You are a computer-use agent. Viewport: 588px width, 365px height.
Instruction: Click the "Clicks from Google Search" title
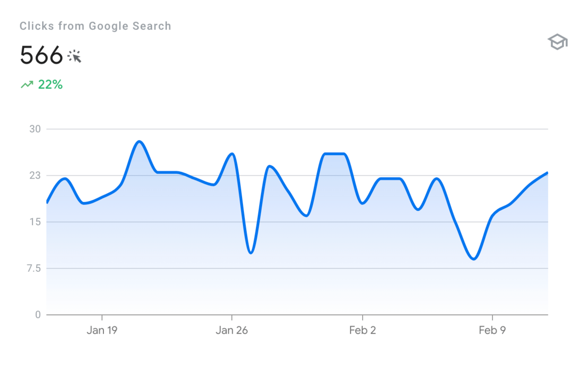pos(96,26)
